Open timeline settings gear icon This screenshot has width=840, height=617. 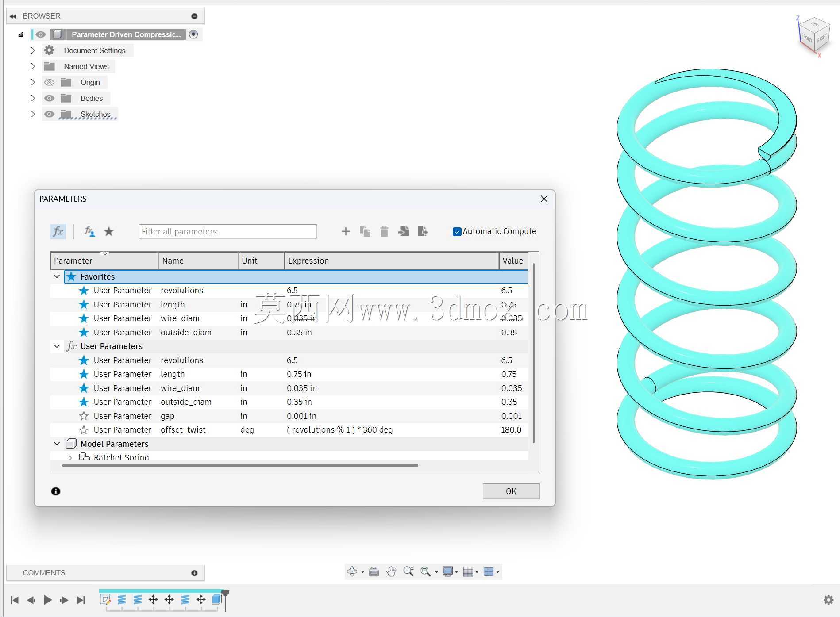click(x=828, y=600)
